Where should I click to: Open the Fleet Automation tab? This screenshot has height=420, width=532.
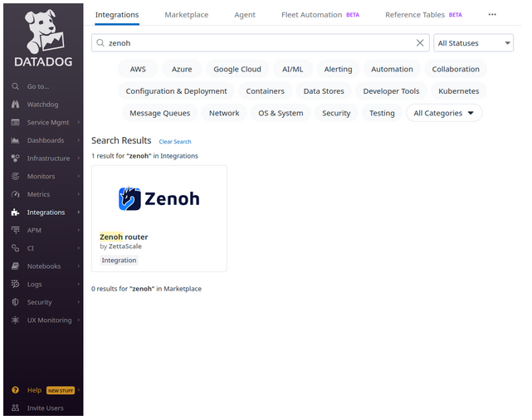(x=311, y=15)
